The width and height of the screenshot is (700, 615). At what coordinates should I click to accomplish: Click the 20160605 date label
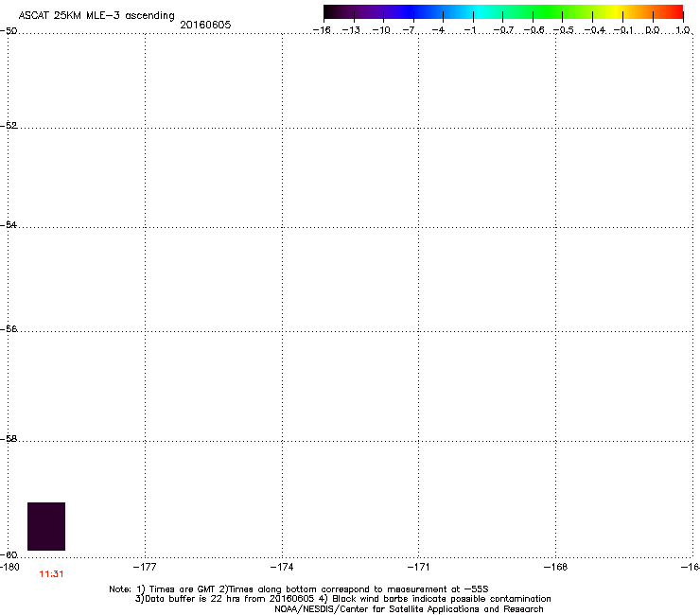pyautogui.click(x=205, y=25)
